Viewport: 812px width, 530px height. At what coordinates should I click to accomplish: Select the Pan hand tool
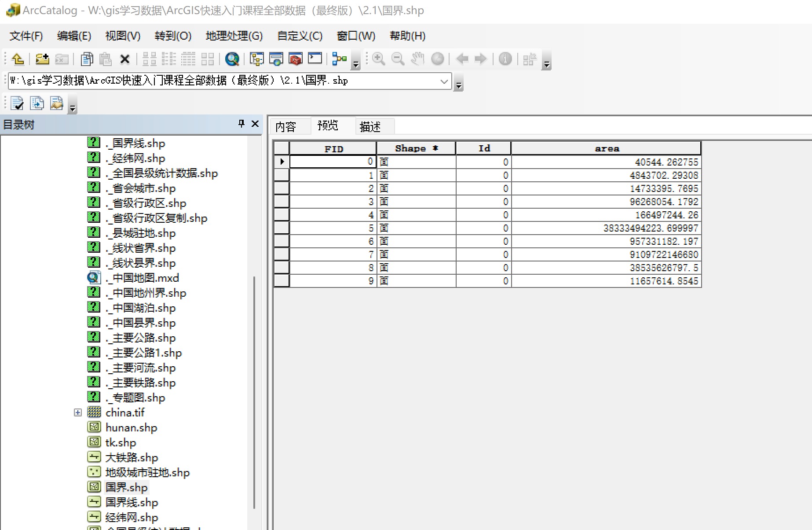point(417,59)
